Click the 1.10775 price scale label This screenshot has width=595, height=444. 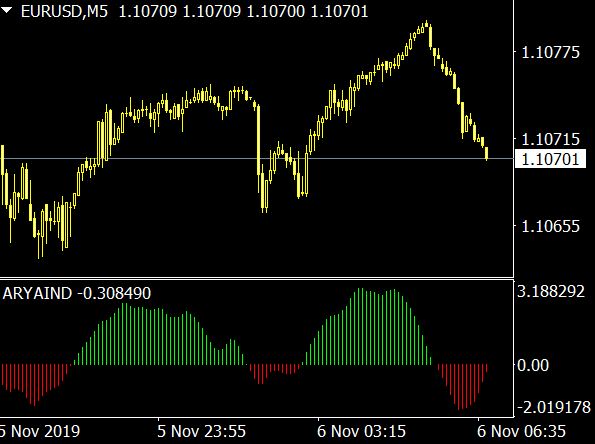(551, 52)
